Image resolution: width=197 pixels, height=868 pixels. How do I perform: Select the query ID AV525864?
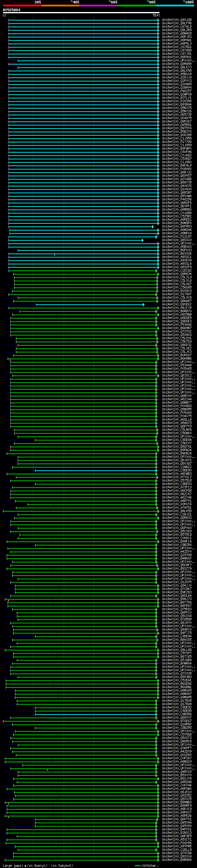pos(11,10)
